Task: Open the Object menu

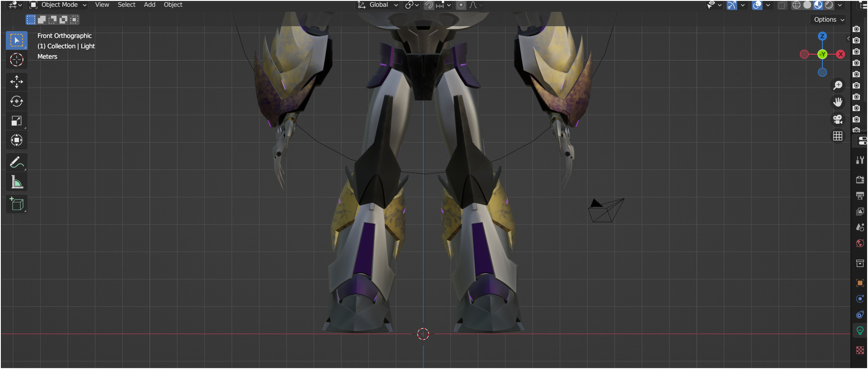Action: (x=173, y=5)
